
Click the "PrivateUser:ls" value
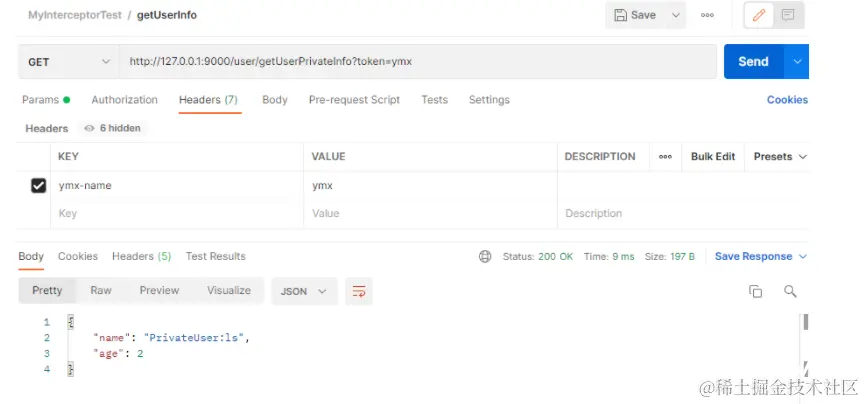point(194,338)
